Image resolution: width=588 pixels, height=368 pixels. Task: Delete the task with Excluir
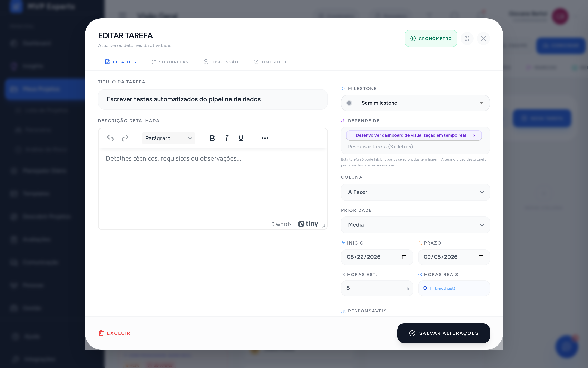click(x=115, y=333)
